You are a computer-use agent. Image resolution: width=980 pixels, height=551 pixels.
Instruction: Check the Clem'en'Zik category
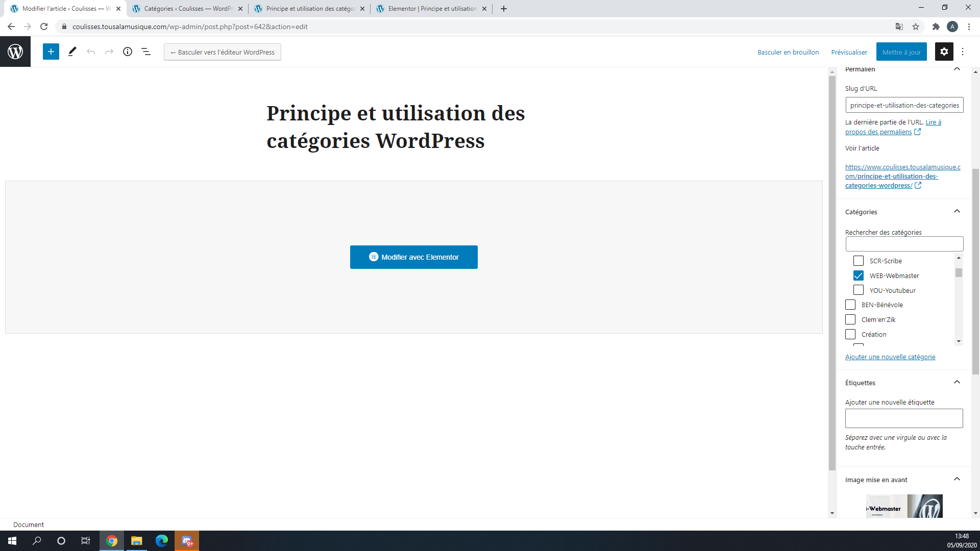(850, 319)
